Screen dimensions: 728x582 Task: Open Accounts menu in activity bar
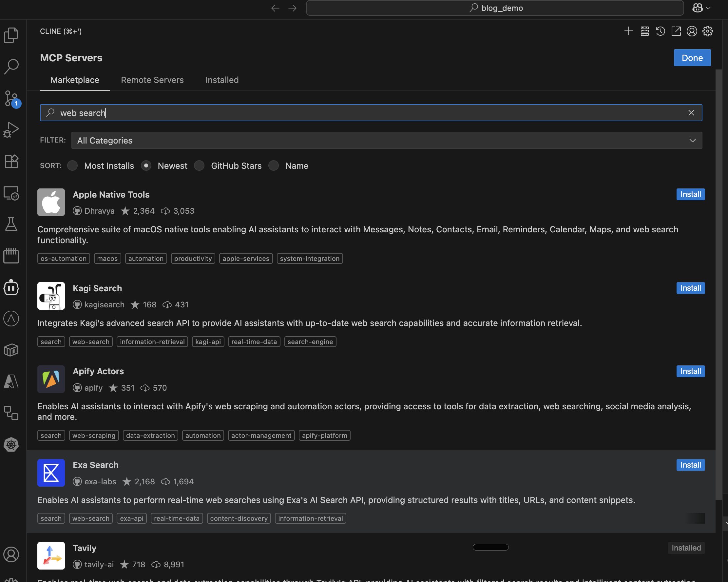coord(11,555)
